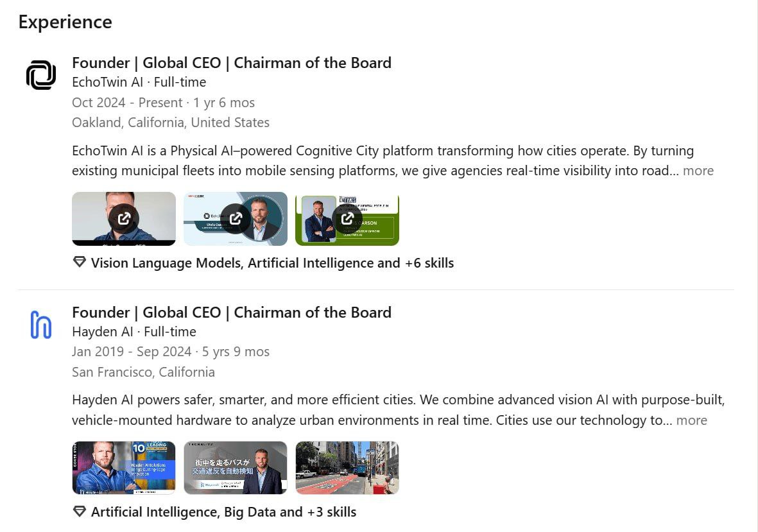Screen dimensions: 758x532
Task: Open the EchoTwin AI company logo
Action: [x=41, y=75]
